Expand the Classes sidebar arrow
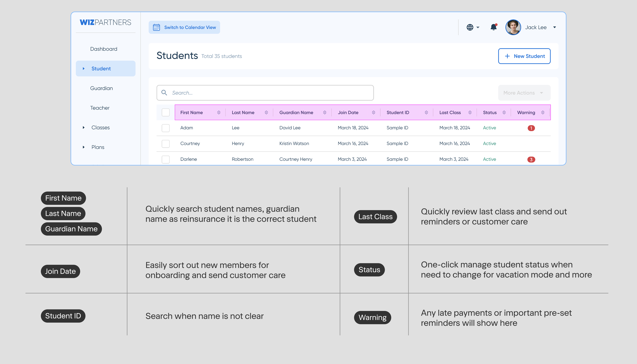The width and height of the screenshot is (637, 364). click(83, 127)
